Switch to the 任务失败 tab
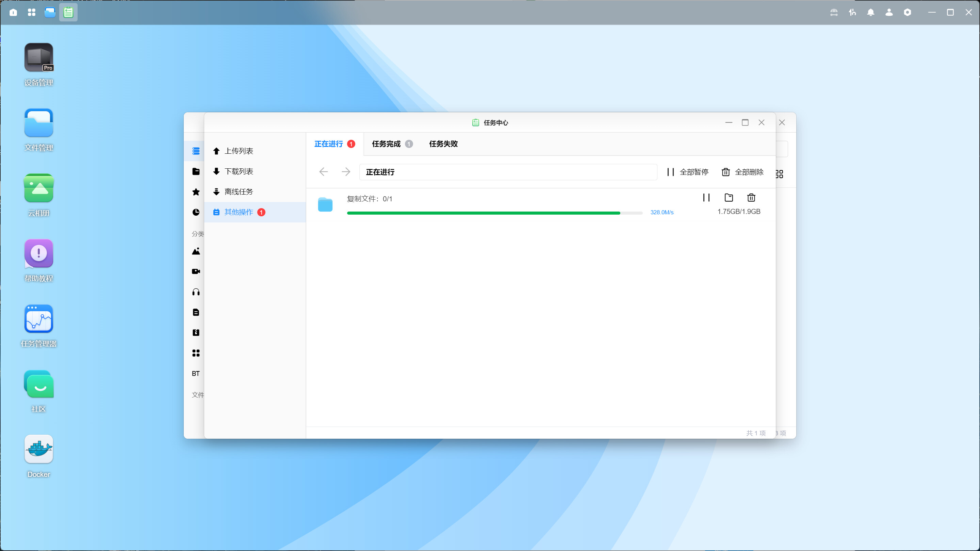The height and width of the screenshot is (551, 980). [x=443, y=144]
